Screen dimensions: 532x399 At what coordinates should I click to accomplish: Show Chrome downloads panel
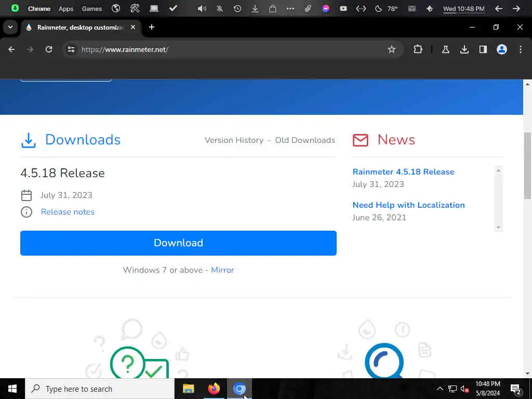tap(464, 49)
